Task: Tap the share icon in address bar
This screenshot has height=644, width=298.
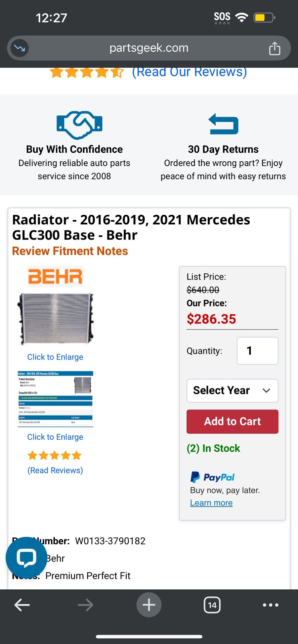Action: tap(274, 48)
